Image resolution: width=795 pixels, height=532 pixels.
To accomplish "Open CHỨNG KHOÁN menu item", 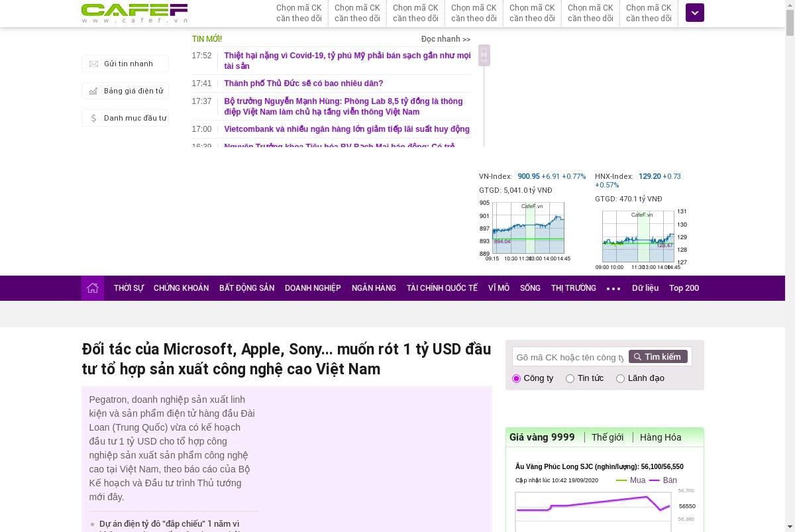I will click(x=181, y=288).
